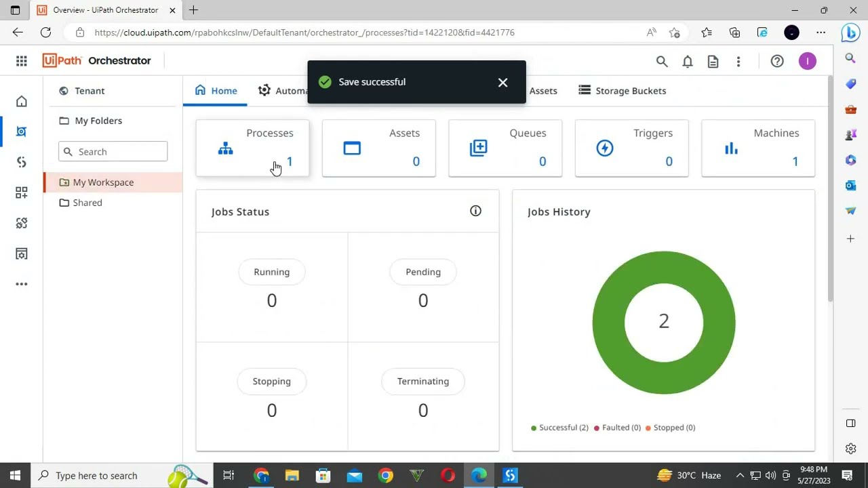Close the Save successful notification
The image size is (868, 488).
click(502, 82)
